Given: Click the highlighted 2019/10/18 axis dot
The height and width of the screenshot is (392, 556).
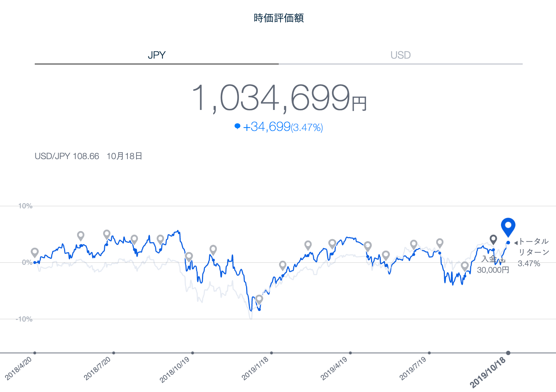Looking at the screenshot, I should point(508,353).
